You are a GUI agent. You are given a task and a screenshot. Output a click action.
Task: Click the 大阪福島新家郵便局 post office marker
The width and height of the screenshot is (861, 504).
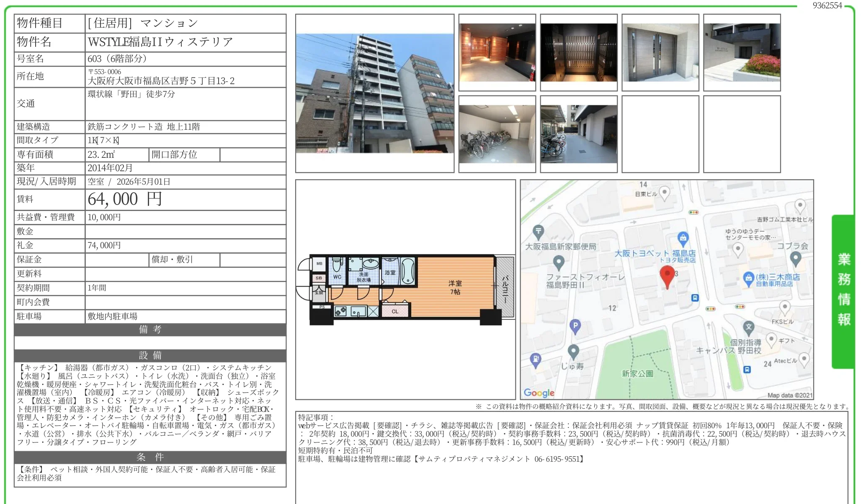(538, 231)
